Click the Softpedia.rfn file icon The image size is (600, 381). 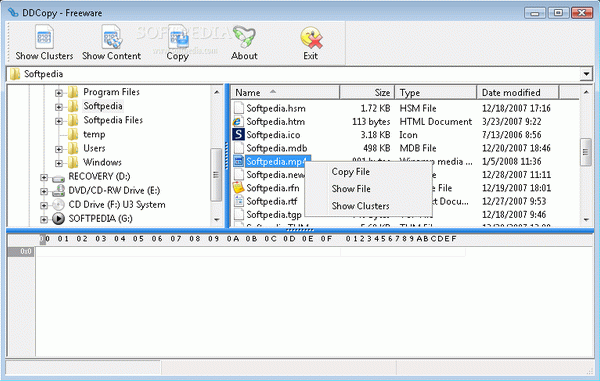coord(238,188)
